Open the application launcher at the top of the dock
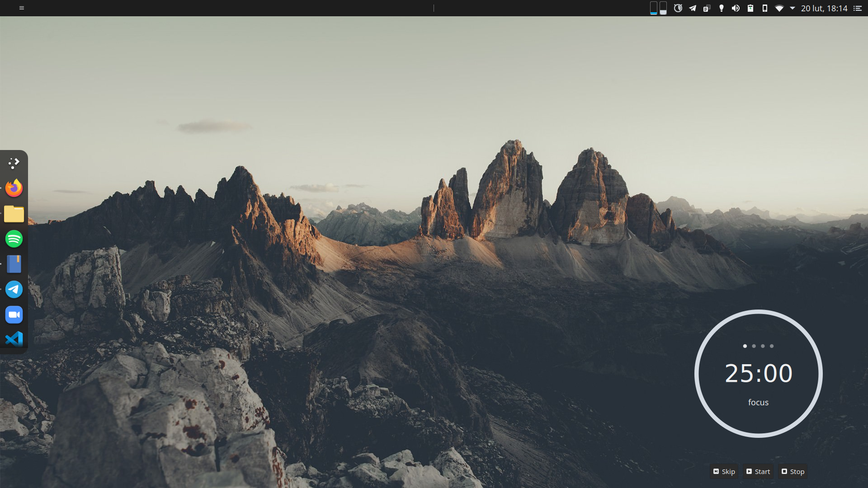Image resolution: width=868 pixels, height=488 pixels. pos(14,163)
